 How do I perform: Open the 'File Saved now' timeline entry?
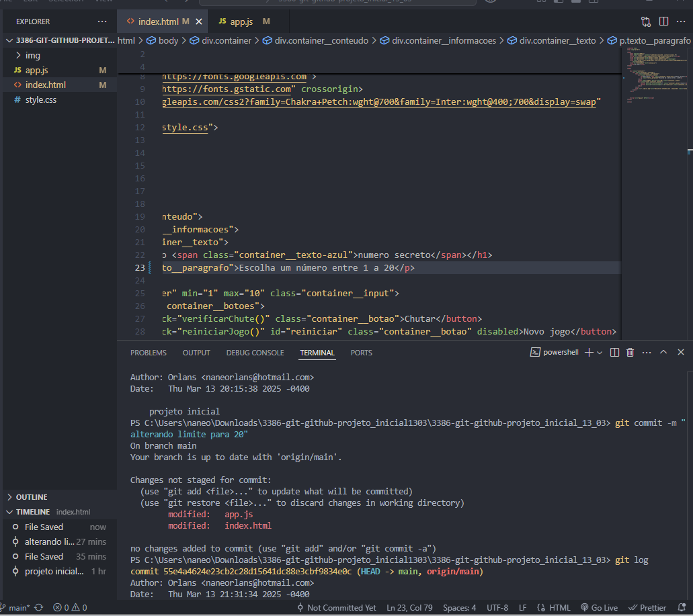coord(60,527)
